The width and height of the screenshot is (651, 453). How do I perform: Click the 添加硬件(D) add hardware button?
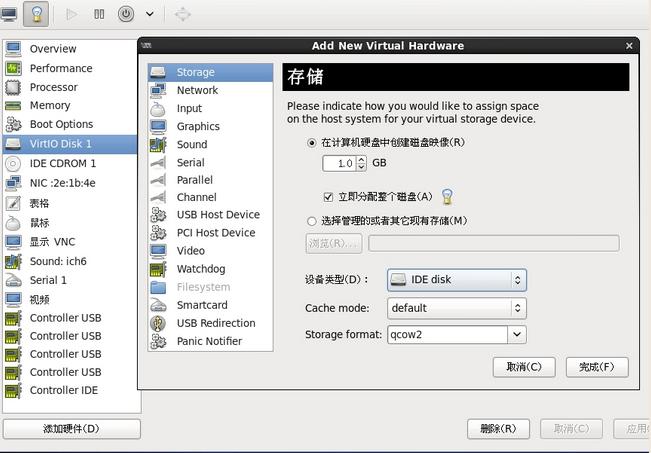coord(71,429)
